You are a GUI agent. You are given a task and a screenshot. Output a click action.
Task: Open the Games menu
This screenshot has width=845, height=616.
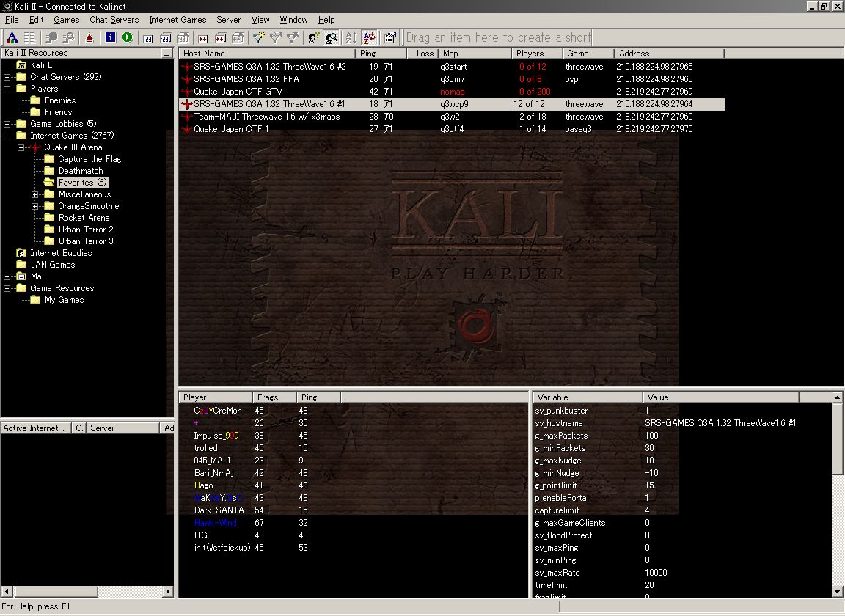click(66, 20)
